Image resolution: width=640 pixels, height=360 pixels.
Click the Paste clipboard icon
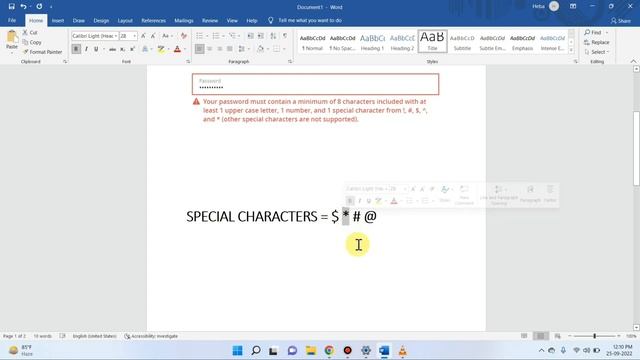coord(12,37)
